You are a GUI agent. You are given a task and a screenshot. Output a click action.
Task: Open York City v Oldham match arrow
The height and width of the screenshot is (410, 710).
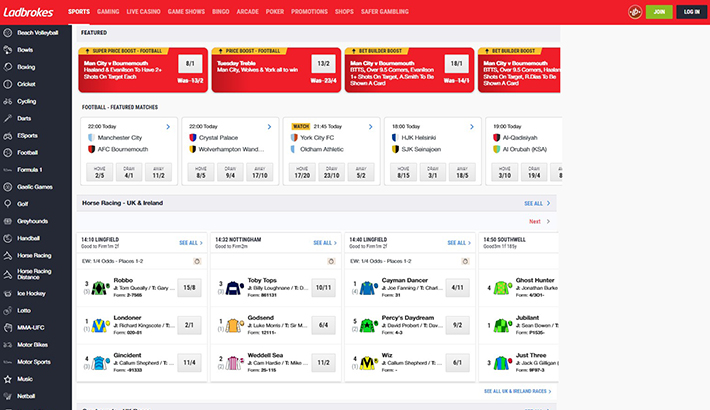[x=370, y=127]
